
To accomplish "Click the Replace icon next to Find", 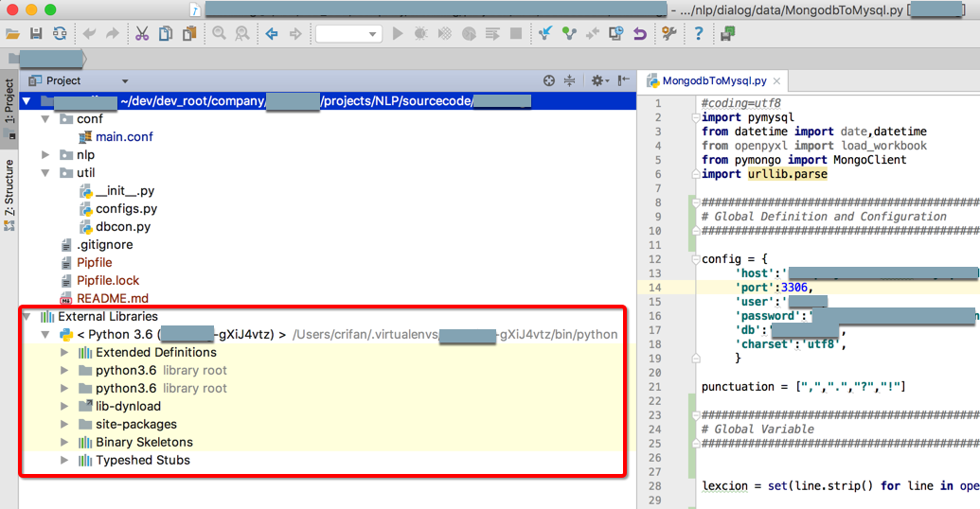I will [x=241, y=34].
